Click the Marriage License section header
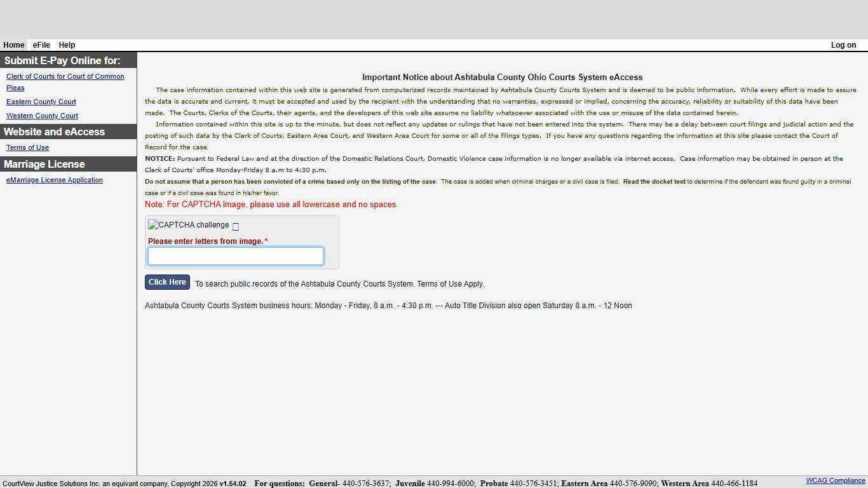Image resolution: width=868 pixels, height=488 pixels. 44,164
